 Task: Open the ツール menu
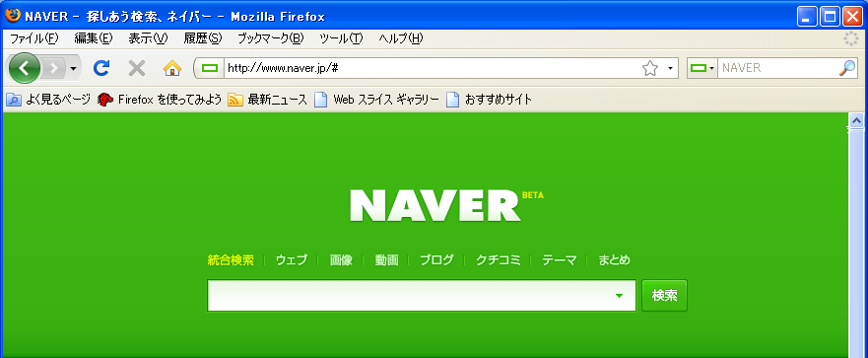click(341, 38)
